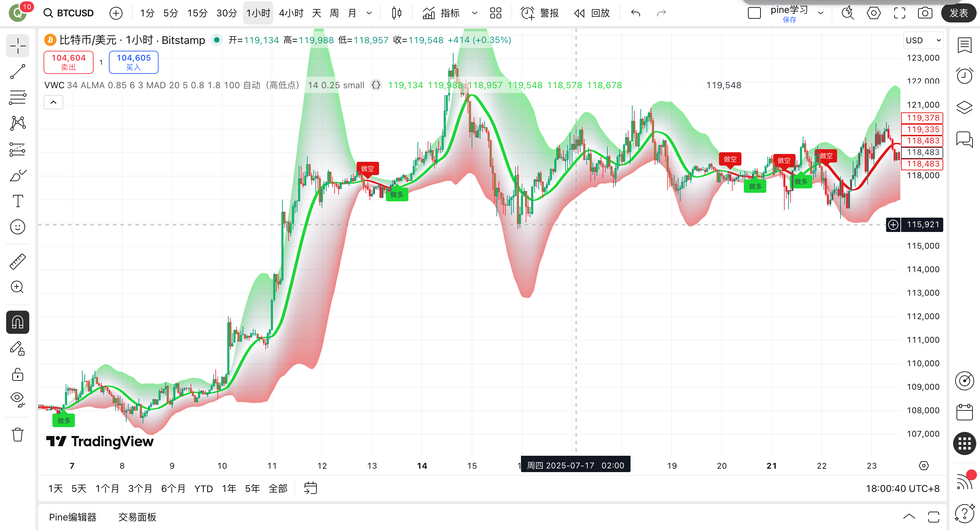Take a chart snapshot with camera icon
This screenshot has width=980, height=530.
coord(925,13)
